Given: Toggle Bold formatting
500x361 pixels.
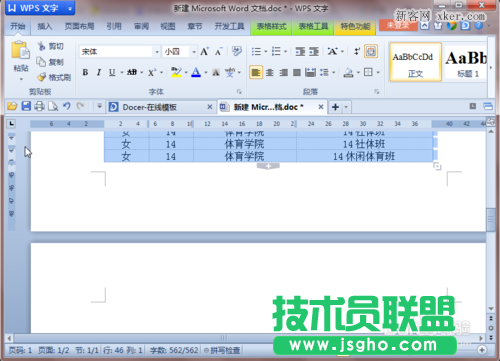Looking at the screenshot, I should click(x=85, y=72).
